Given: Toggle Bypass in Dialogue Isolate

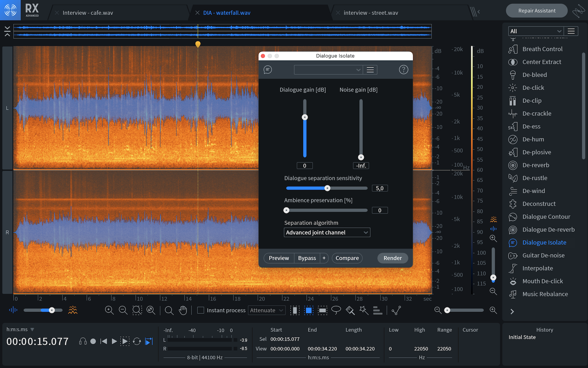Looking at the screenshot, I should pos(307,258).
